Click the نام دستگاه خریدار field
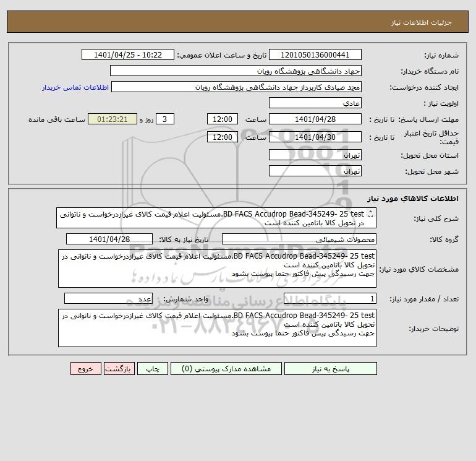Viewport: 476px width, 461px height. tap(236, 71)
